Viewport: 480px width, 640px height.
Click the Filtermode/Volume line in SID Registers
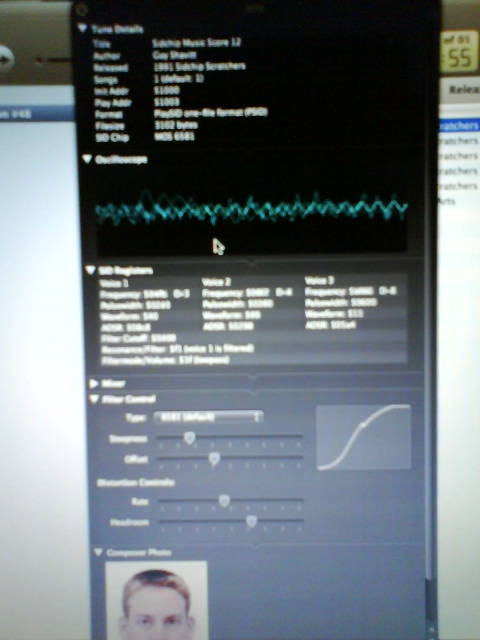click(165, 360)
